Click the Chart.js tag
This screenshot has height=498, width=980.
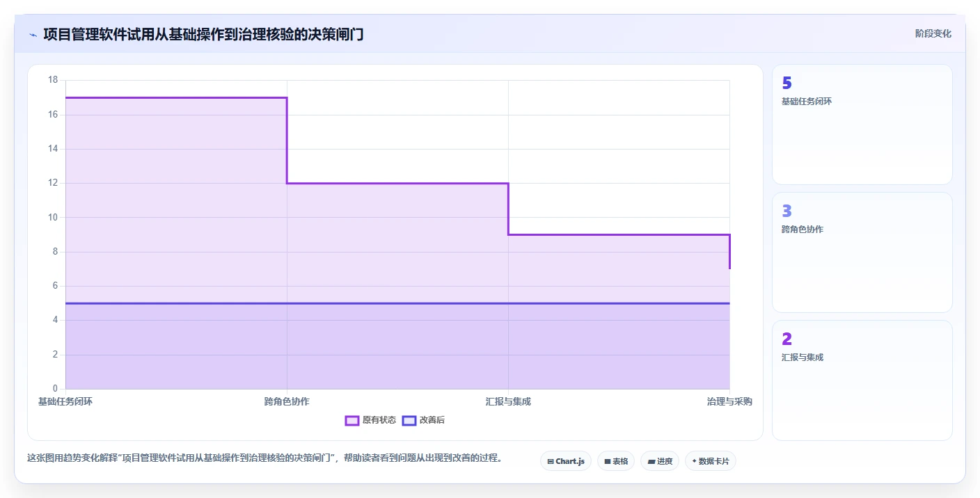coord(566,461)
